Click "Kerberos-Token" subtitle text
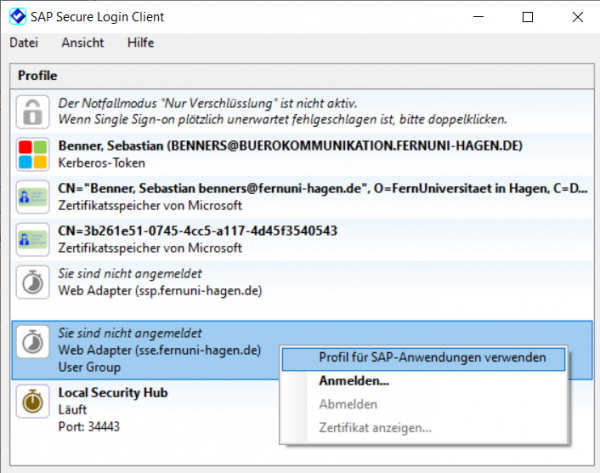The height and width of the screenshot is (473, 600). [101, 163]
